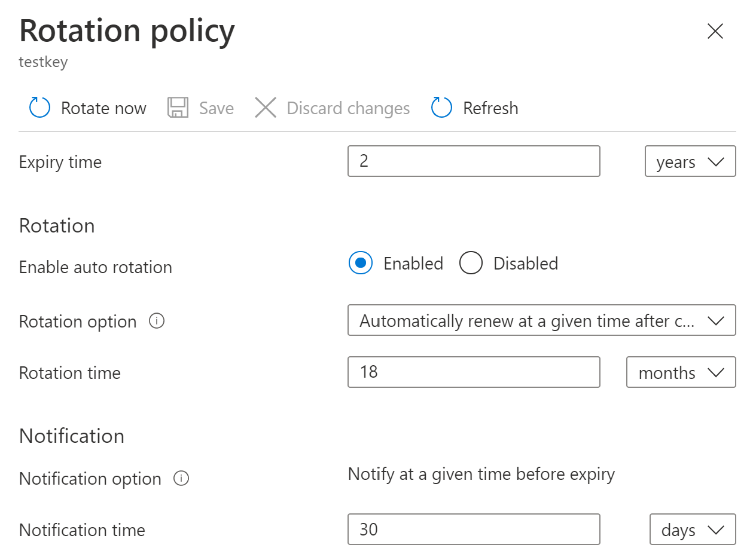Select the Enabled auto rotation radio button
The height and width of the screenshot is (554, 756).
point(361,264)
